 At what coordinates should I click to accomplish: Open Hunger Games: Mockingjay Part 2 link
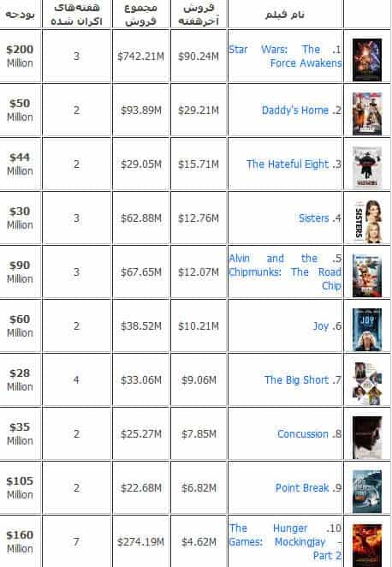285,541
